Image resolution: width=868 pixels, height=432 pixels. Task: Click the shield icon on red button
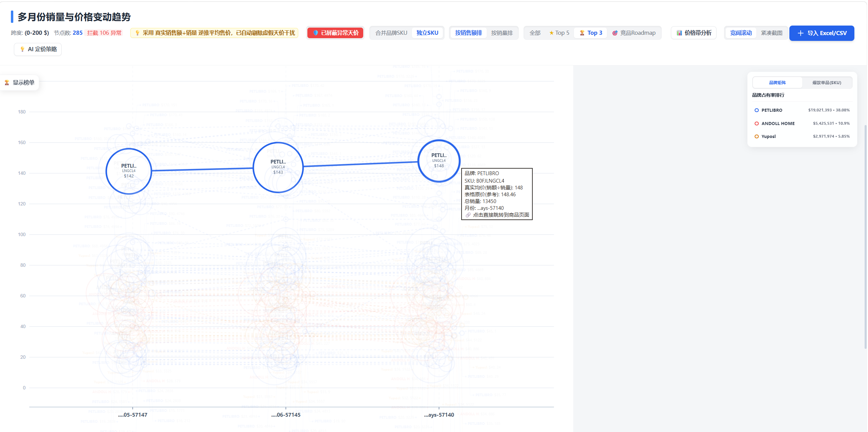point(315,33)
